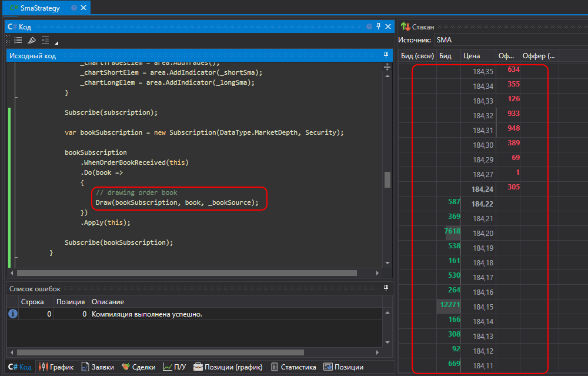588x376 pixels.
Task: Switch to the Позиции tab
Action: coord(343,367)
